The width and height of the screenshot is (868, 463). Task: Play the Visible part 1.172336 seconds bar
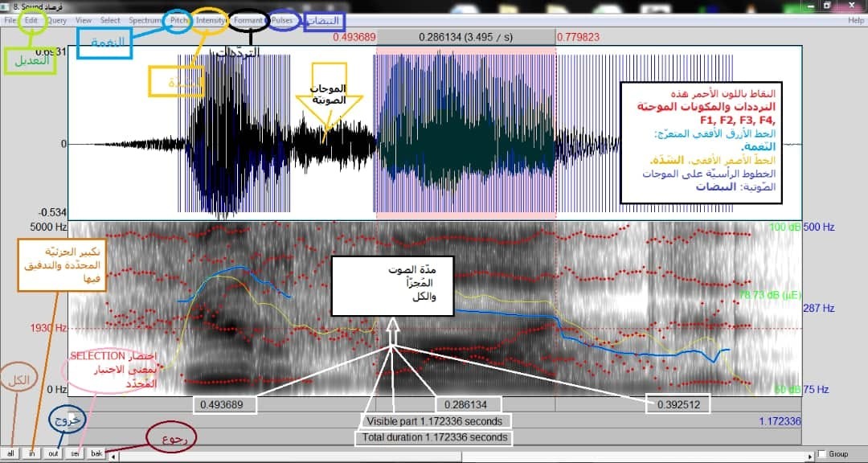click(x=434, y=421)
